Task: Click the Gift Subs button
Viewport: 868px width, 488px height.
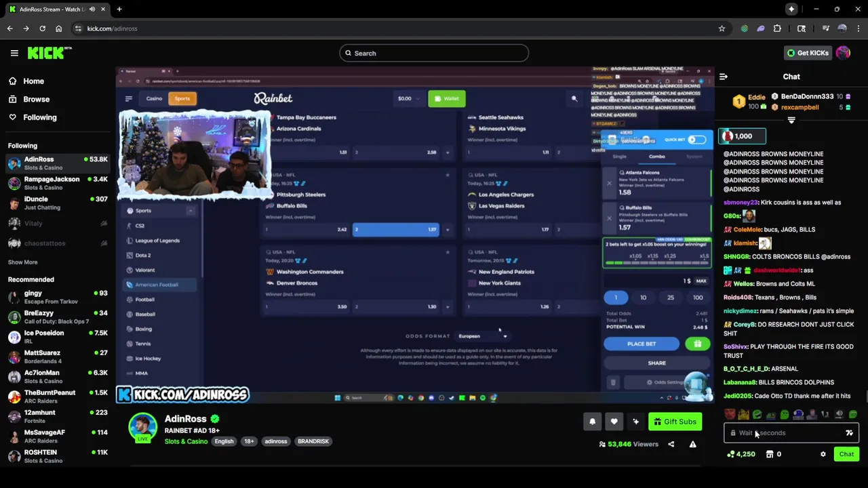Action: coord(675,422)
